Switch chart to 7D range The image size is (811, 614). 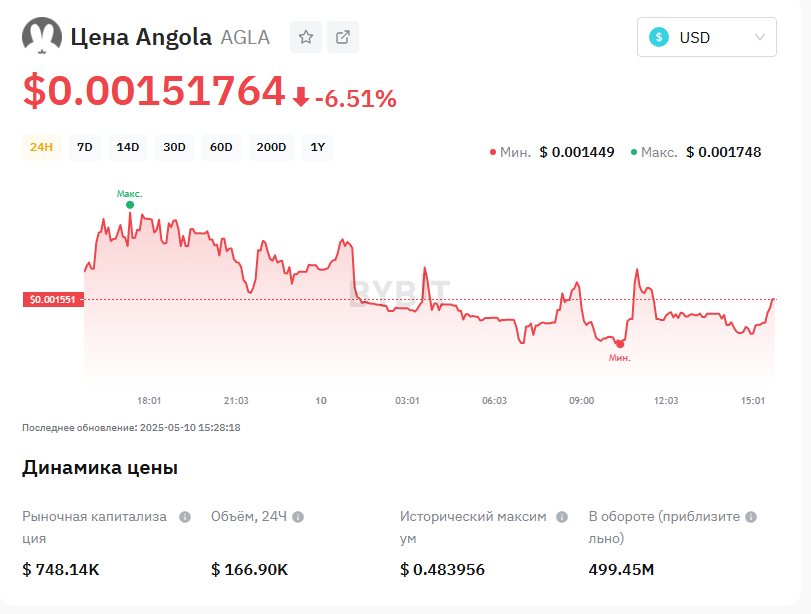click(85, 148)
